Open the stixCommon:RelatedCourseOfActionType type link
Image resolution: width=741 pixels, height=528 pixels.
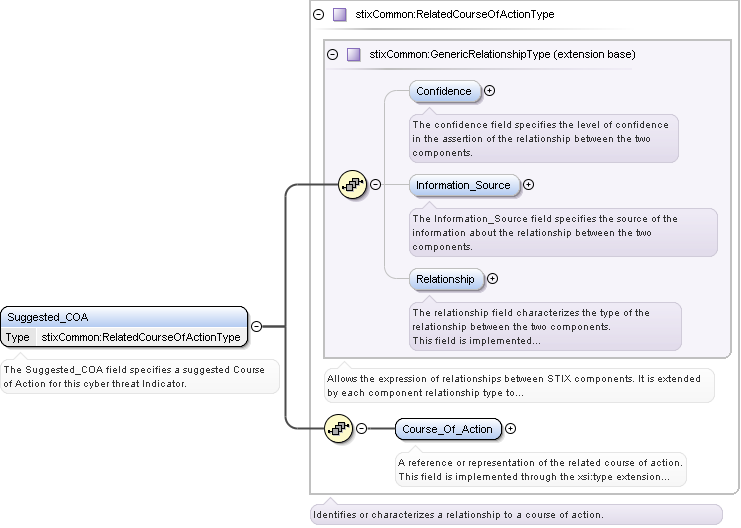coord(140,338)
